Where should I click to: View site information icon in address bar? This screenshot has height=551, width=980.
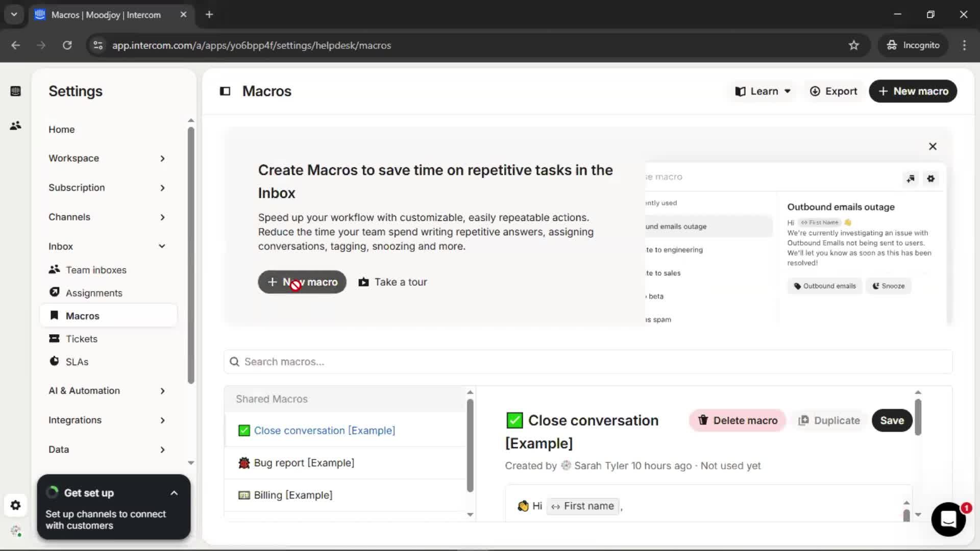98,45
